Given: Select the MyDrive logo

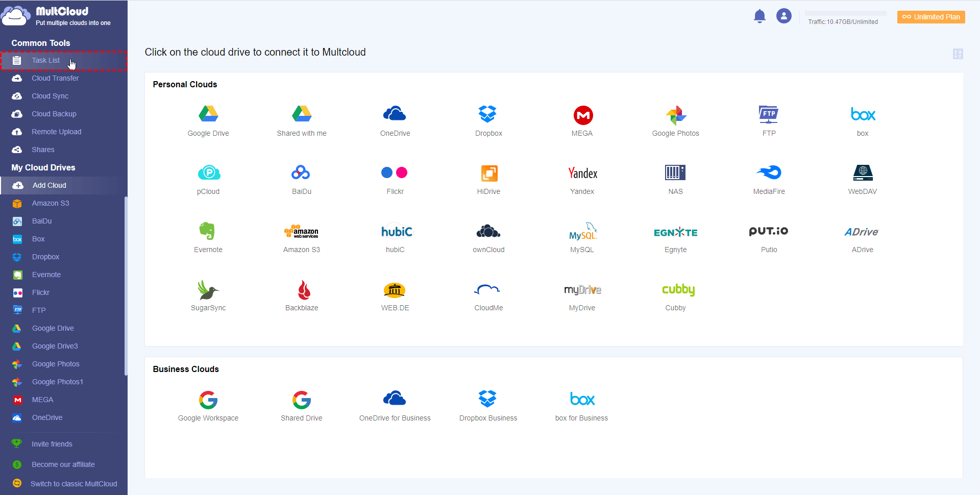Looking at the screenshot, I should click(582, 290).
